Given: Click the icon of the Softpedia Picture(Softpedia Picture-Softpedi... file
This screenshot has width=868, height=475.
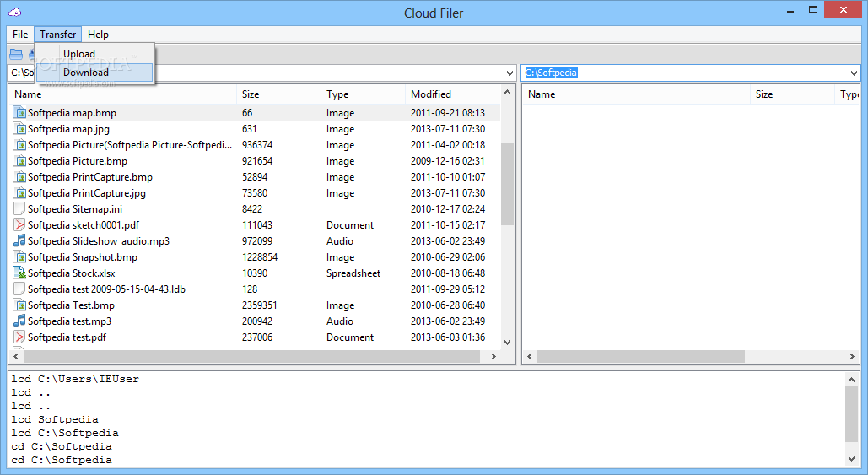Looking at the screenshot, I should (19, 145).
